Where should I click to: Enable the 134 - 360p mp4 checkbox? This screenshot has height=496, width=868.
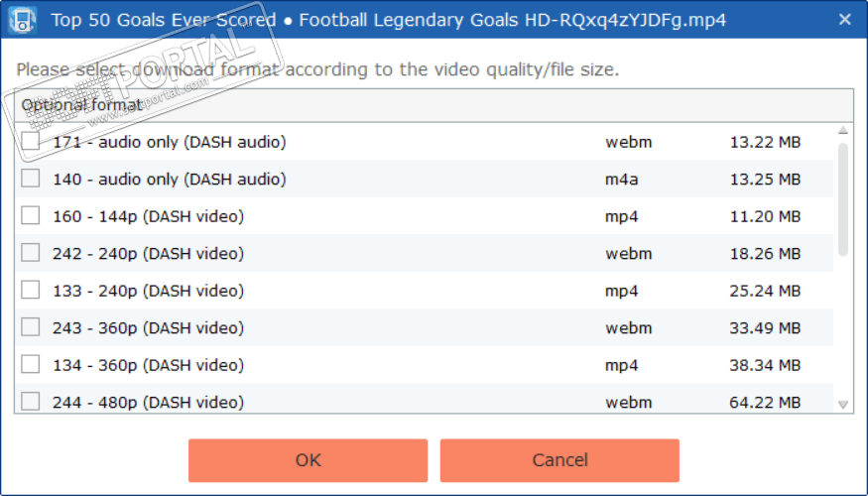click(31, 364)
